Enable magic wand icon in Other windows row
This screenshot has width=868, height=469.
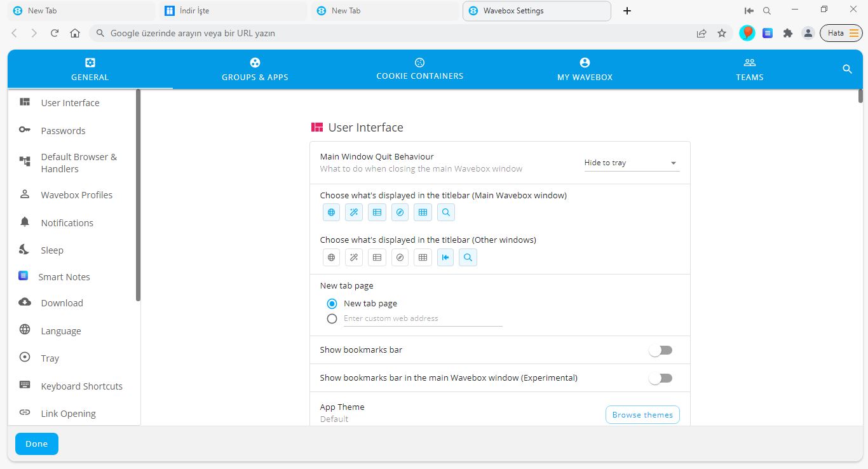[x=354, y=257]
